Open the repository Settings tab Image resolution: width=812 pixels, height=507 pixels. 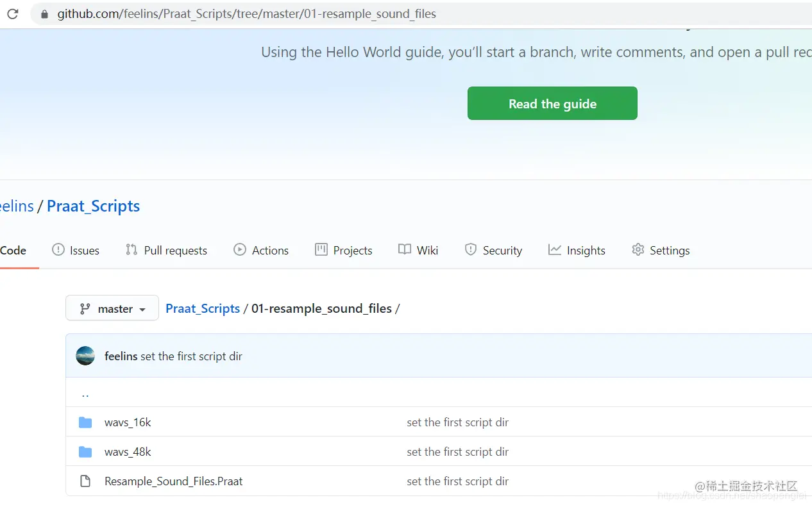coord(661,250)
